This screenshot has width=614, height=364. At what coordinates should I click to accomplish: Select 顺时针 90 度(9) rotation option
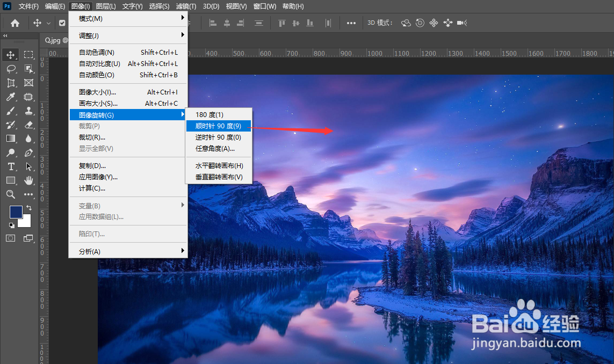[x=218, y=125]
